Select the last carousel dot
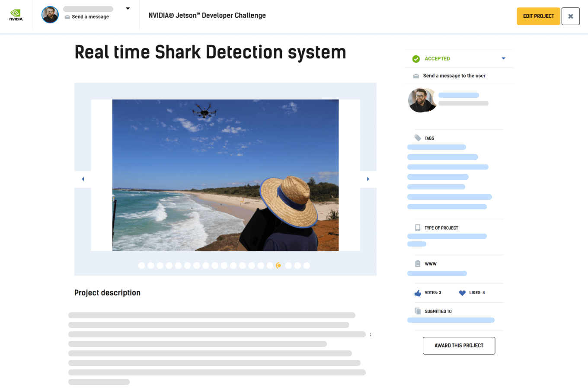This screenshot has height=388, width=588. [307, 266]
